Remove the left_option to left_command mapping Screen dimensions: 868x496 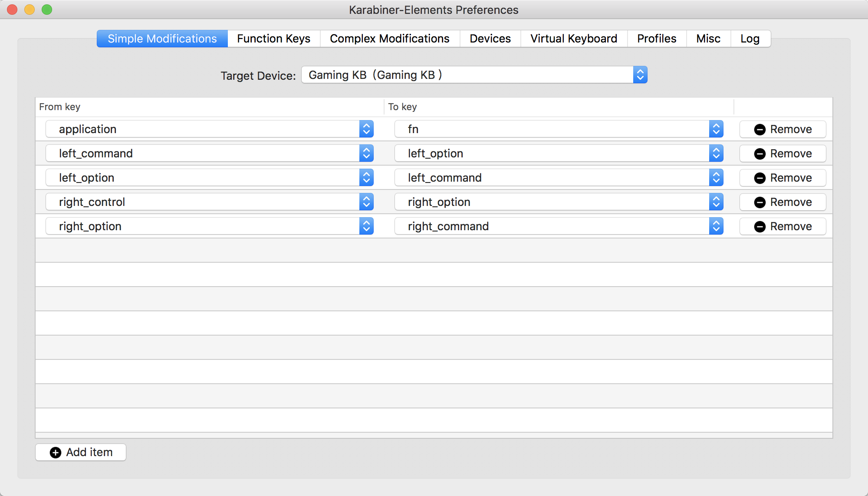coord(783,178)
